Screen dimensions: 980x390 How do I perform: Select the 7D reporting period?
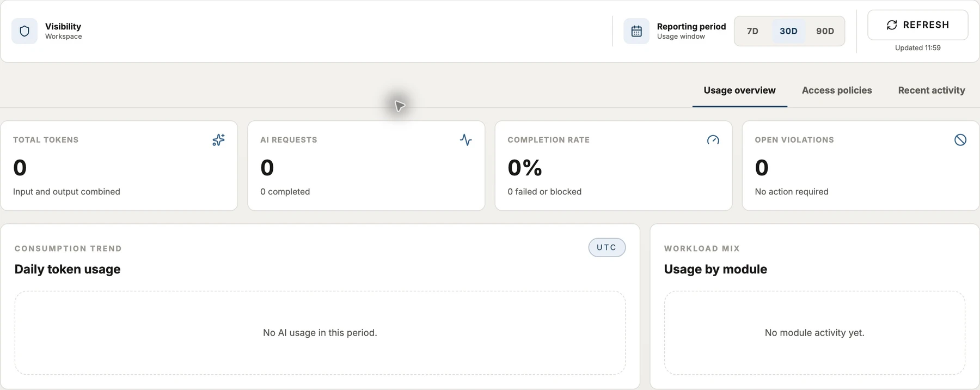click(753, 31)
